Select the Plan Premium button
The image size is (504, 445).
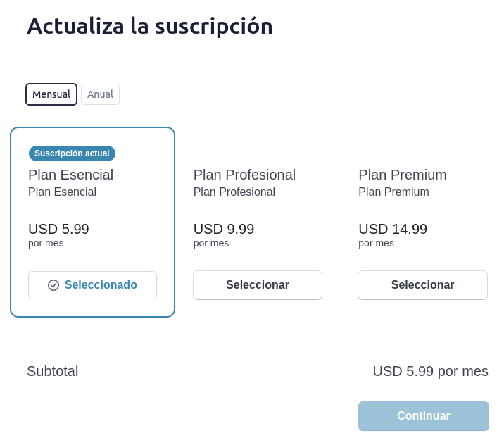coord(422,285)
